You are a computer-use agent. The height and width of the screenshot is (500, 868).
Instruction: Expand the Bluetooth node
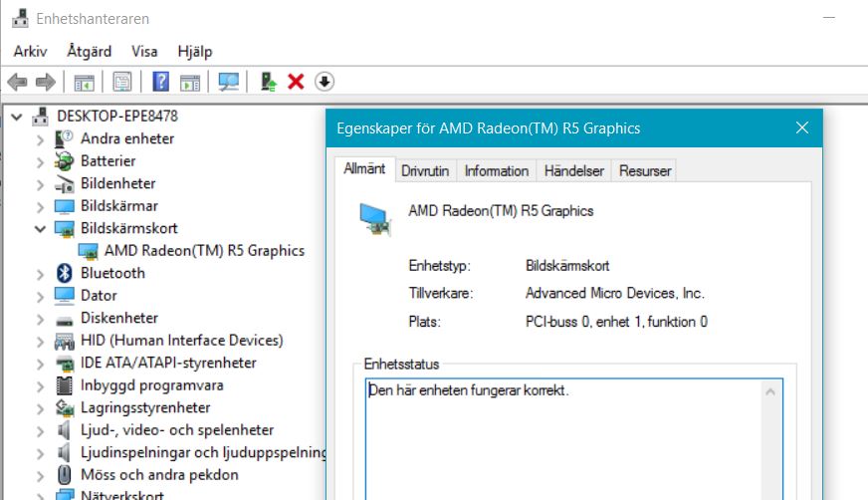coord(40,274)
